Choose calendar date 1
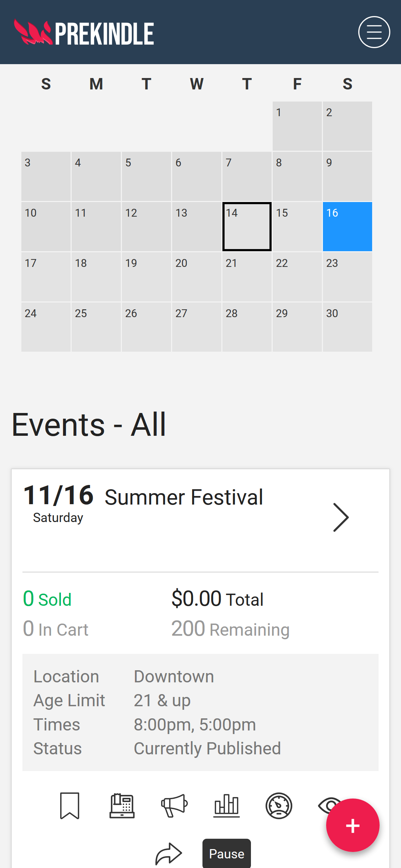The height and width of the screenshot is (868, 401). tap(297, 126)
